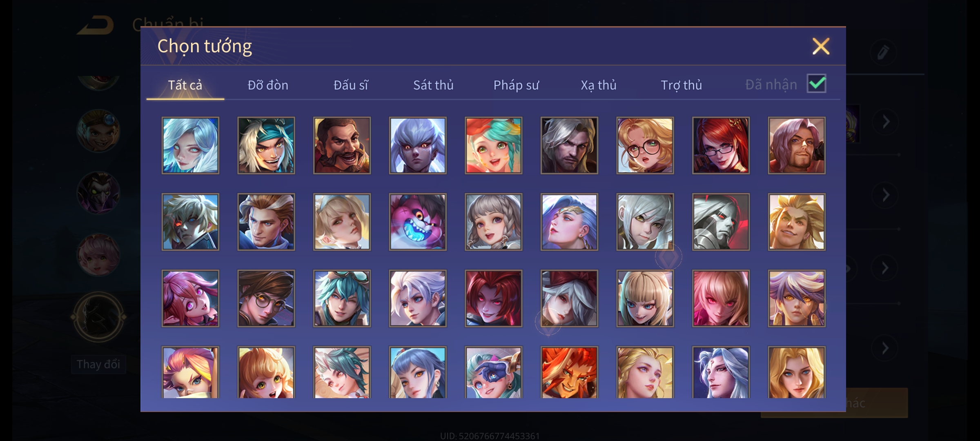The width and height of the screenshot is (980, 441).
Task: Switch to the Trợ thủ tab
Action: [x=681, y=85]
